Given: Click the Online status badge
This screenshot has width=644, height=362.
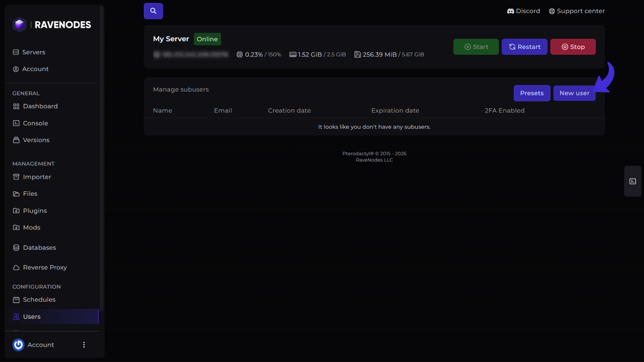Looking at the screenshot, I should point(207,39).
